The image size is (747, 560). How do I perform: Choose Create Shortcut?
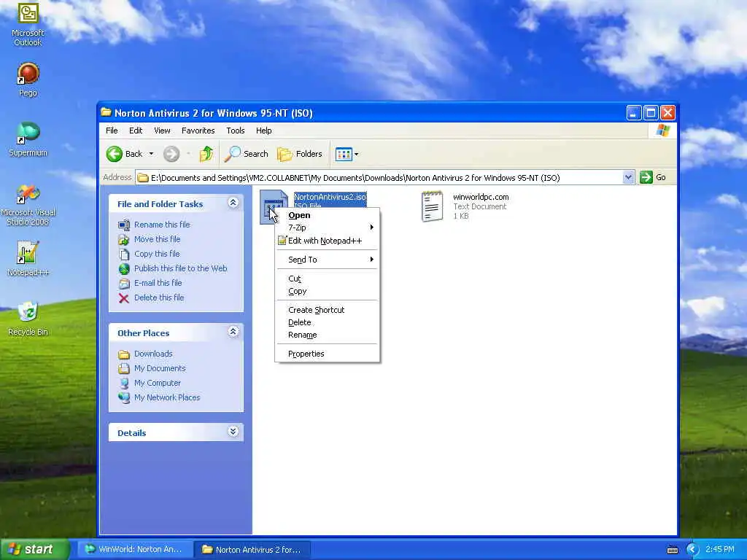(328, 310)
